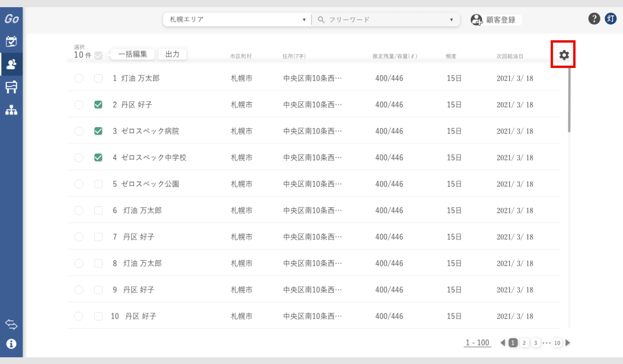Sort by 次回給油日 column header

click(x=510, y=56)
